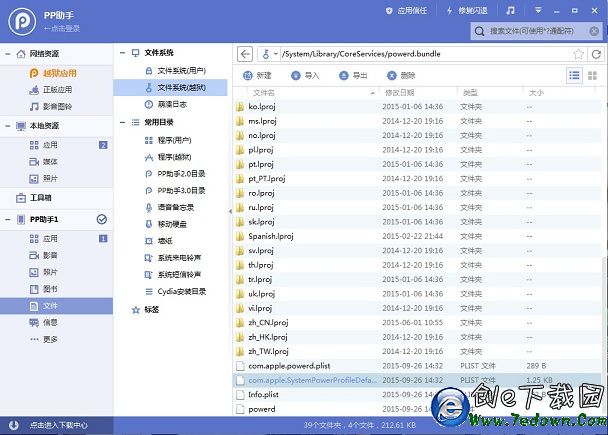The image size is (608, 435).
Task: Open 系统来电铃声 directory
Action: point(171,257)
